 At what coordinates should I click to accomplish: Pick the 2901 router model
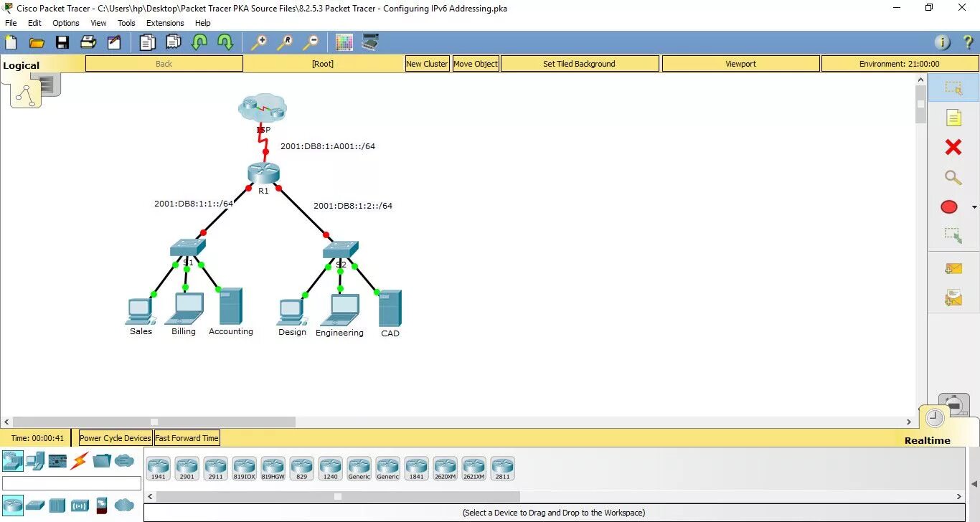point(187,468)
